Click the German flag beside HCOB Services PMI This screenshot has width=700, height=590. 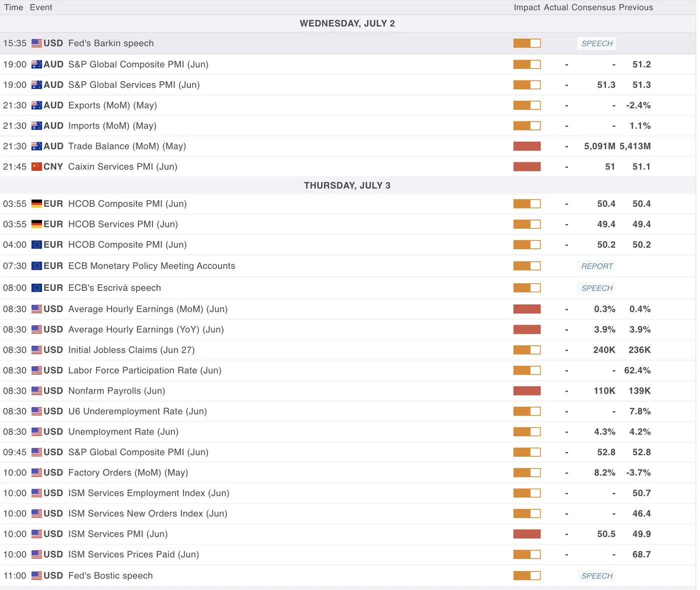pos(36,224)
